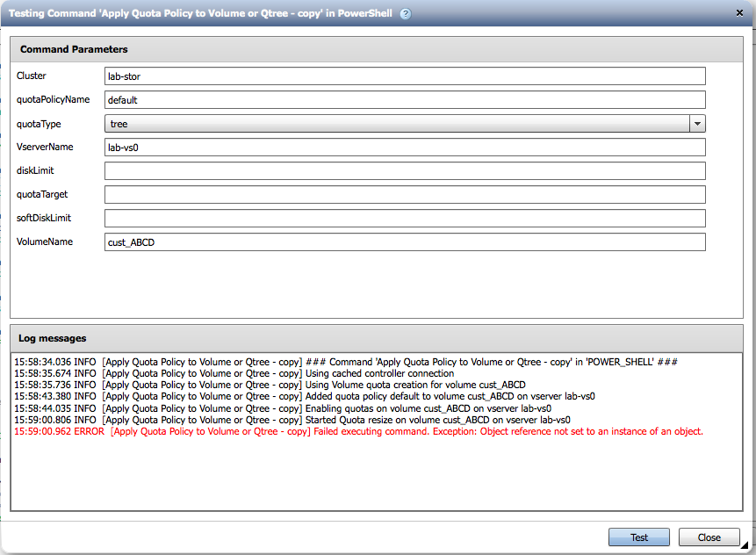Click the diskLimit label
Image resolution: width=756 pixels, height=555 pixels.
[x=35, y=170]
